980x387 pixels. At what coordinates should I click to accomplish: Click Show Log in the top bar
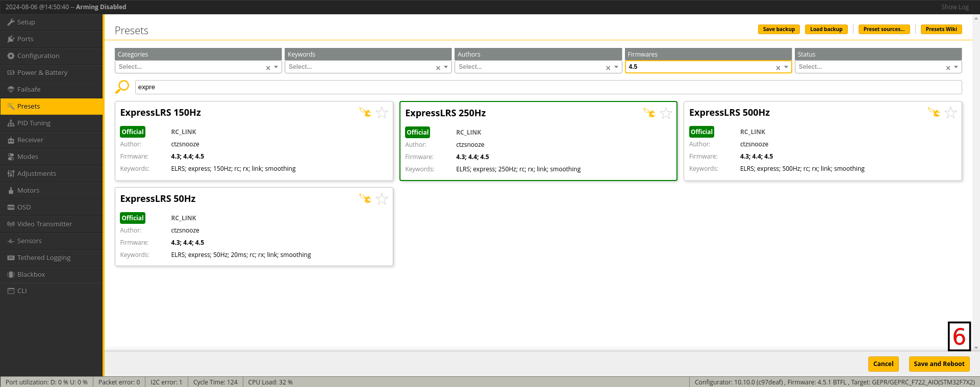pos(954,7)
